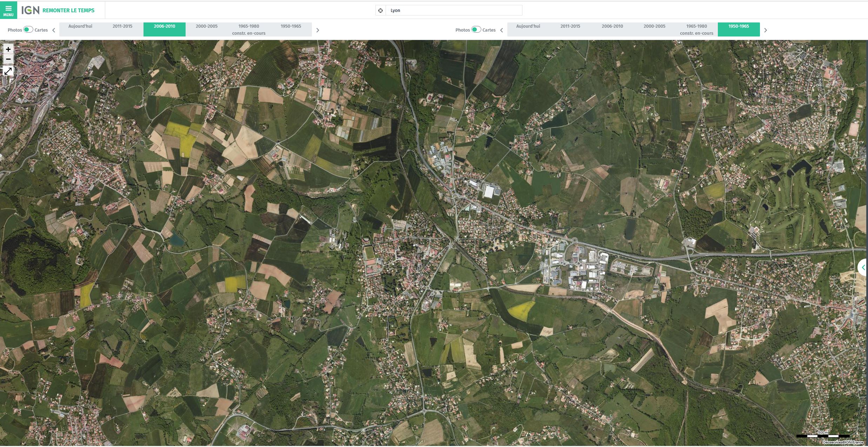Toggle fullscreen with the diagonal arrow icon
868x447 pixels.
tap(8, 71)
